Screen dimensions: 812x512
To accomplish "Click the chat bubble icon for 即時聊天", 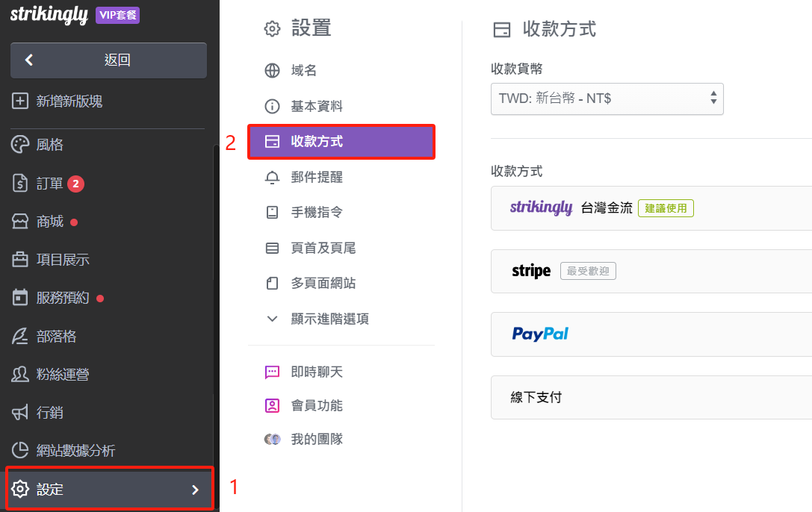I will click(x=273, y=372).
